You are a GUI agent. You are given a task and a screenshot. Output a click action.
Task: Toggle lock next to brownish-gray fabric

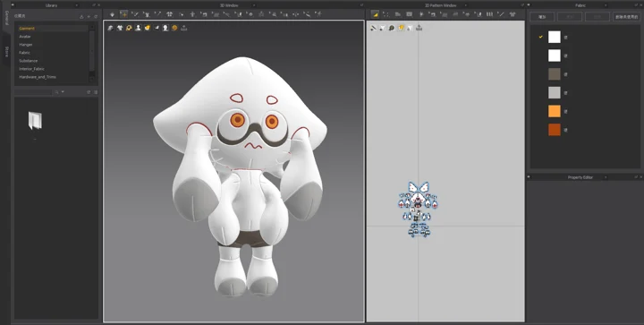pyautogui.click(x=565, y=74)
